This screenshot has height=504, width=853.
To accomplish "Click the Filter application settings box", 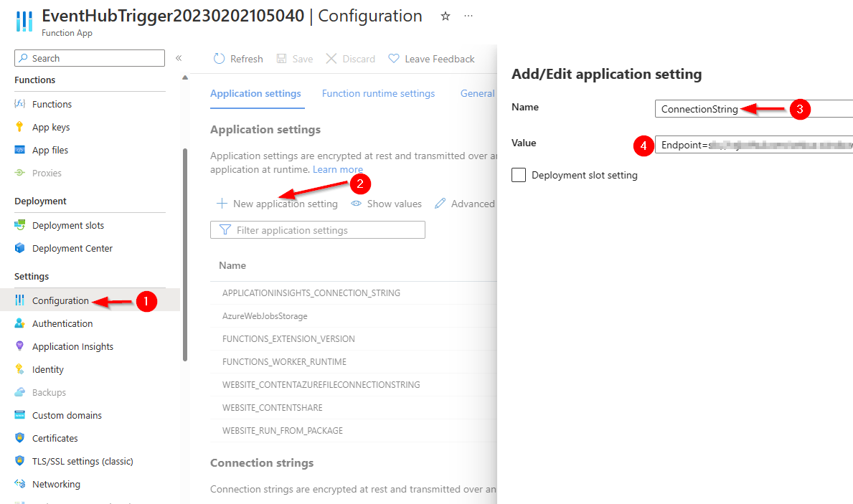I will pos(318,230).
